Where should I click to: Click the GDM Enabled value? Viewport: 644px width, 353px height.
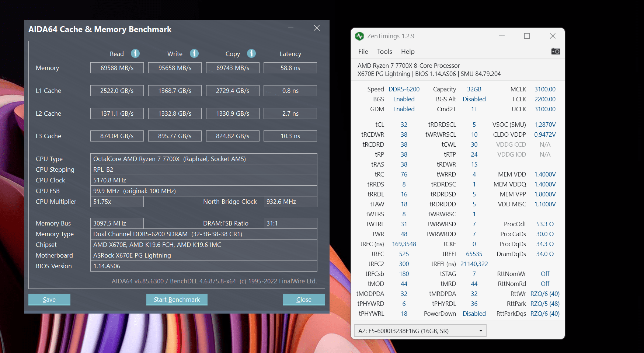[x=404, y=109]
